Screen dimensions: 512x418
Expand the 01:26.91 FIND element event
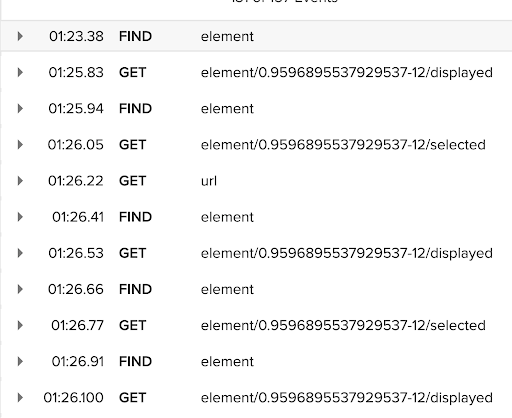[x=20, y=361]
